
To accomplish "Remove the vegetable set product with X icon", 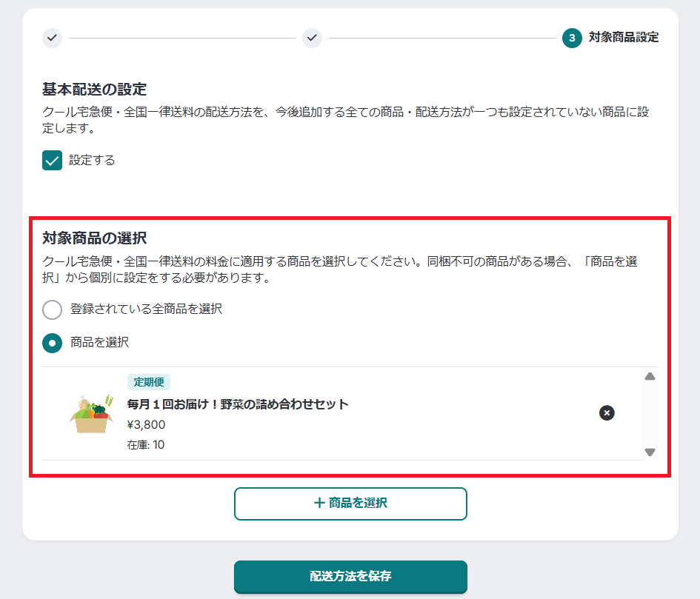I will pyautogui.click(x=607, y=412).
